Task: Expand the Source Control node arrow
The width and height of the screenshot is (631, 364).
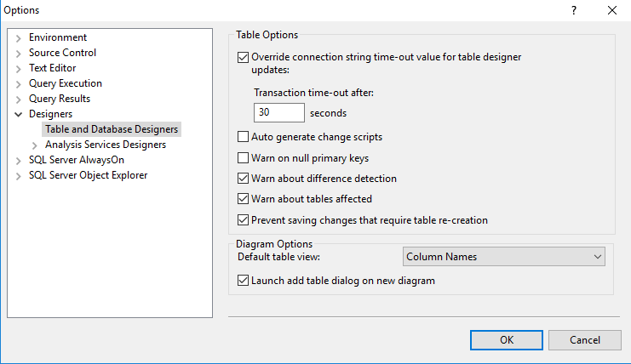Action: [18, 54]
